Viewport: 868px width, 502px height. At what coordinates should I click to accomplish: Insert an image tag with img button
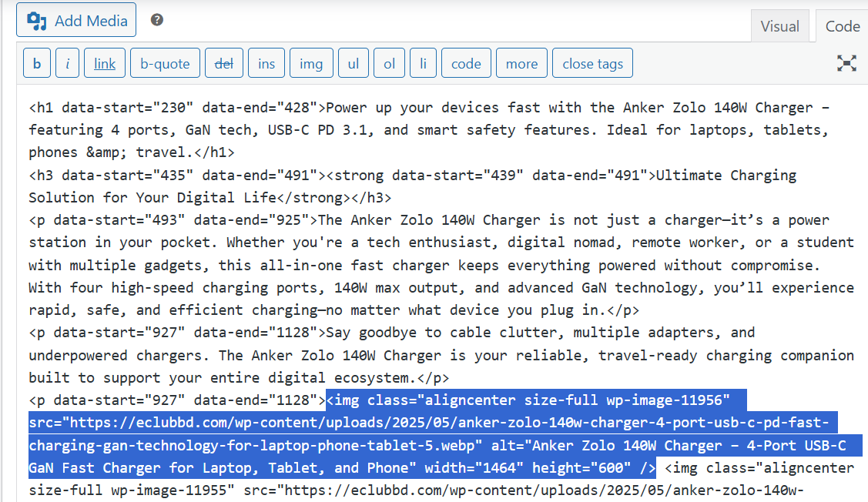311,63
